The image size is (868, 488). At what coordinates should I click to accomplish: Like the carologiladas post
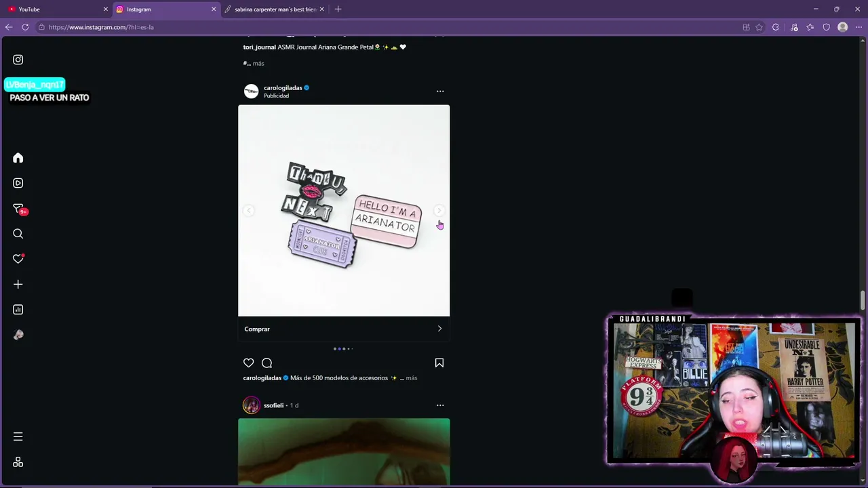pos(249,363)
